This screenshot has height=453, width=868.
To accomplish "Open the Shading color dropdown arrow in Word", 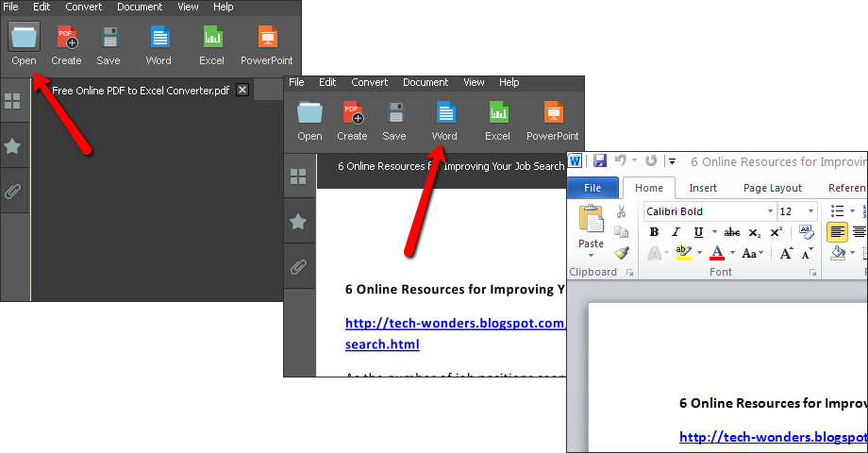I will pos(853,253).
